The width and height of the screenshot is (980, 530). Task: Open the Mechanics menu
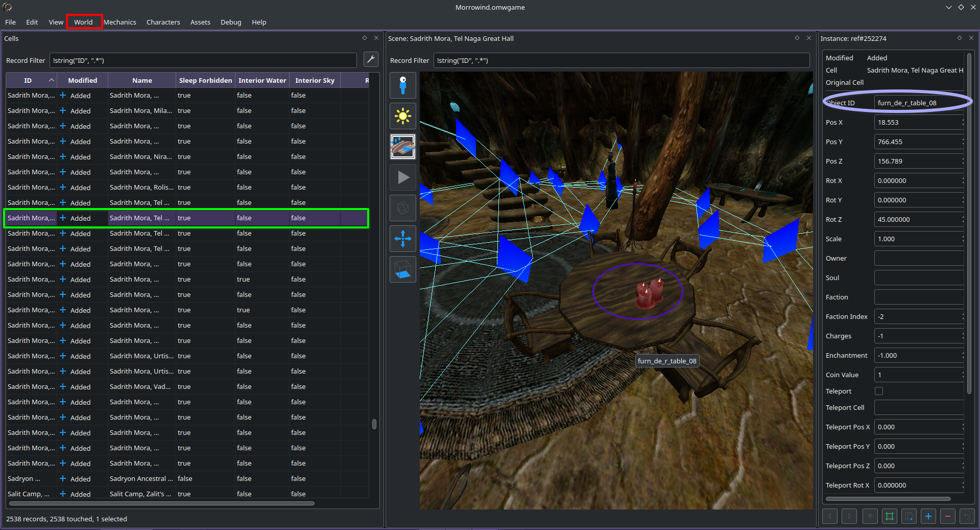pos(120,22)
